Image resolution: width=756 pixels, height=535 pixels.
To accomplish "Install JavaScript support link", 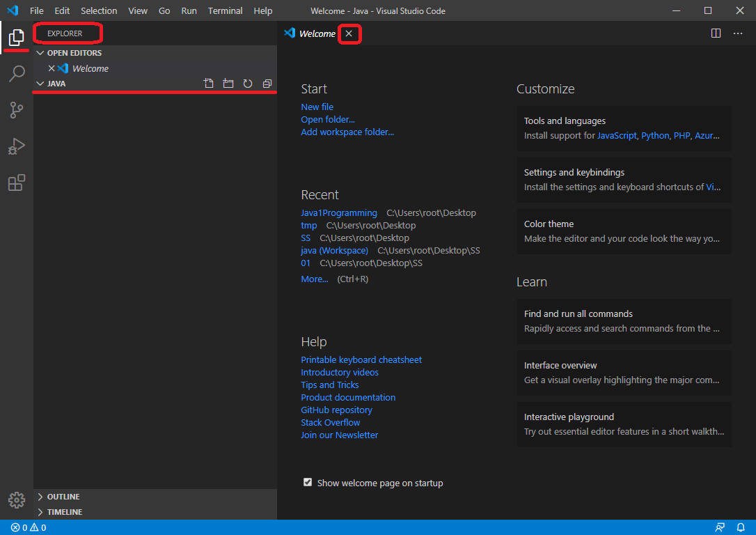I will pos(617,136).
